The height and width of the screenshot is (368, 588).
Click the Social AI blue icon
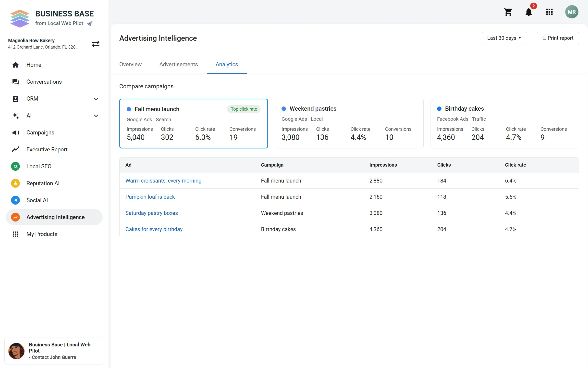15,200
